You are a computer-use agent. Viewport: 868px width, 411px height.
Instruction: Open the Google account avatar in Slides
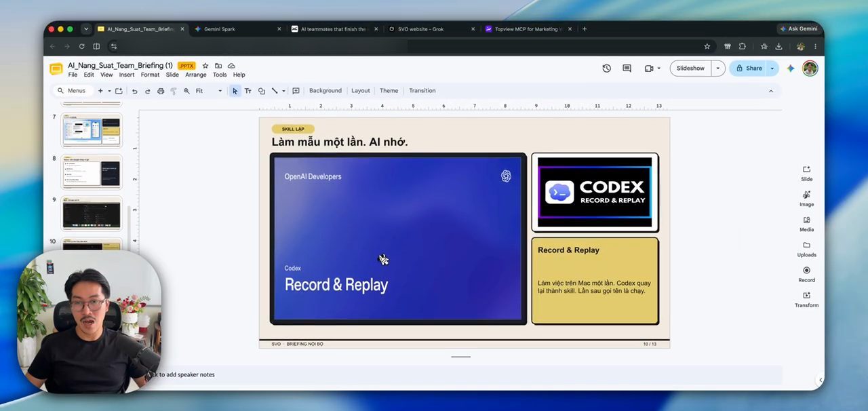point(810,68)
